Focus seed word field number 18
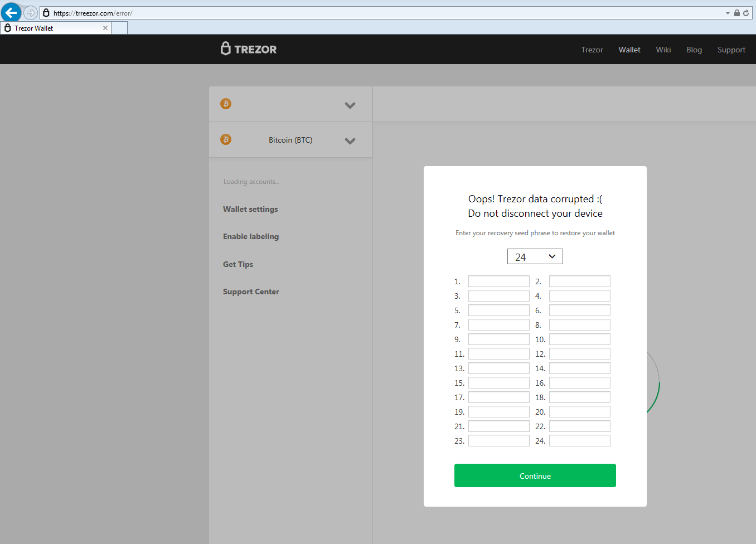This screenshot has height=544, width=756. pyautogui.click(x=580, y=397)
